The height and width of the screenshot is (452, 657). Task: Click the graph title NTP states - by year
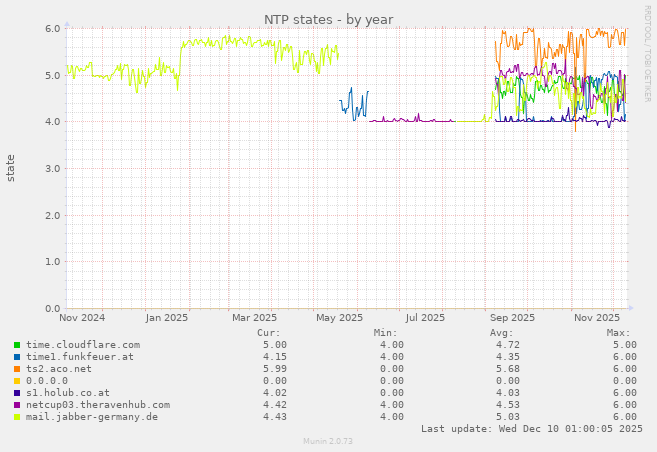(328, 20)
